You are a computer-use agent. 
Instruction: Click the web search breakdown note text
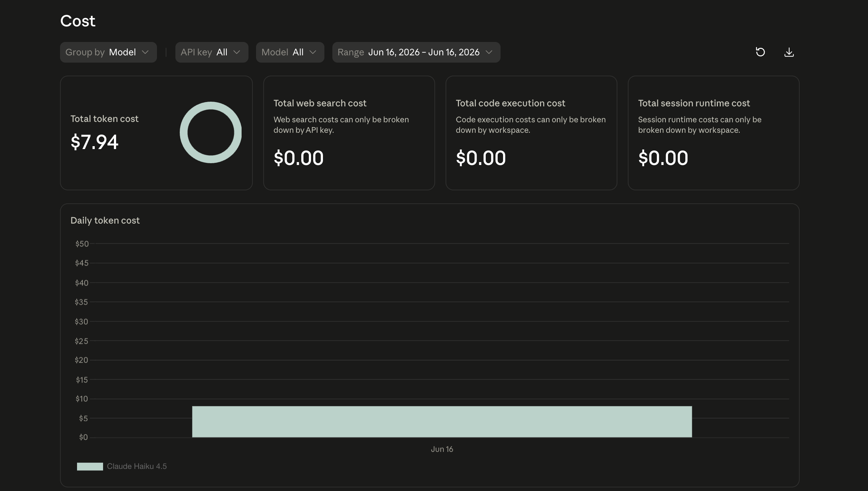[341, 125]
